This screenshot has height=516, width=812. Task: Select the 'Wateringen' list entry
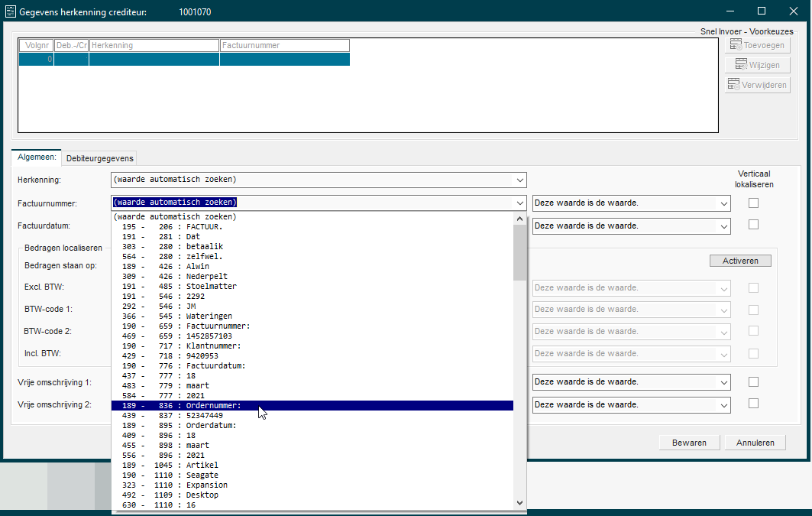[312, 316]
